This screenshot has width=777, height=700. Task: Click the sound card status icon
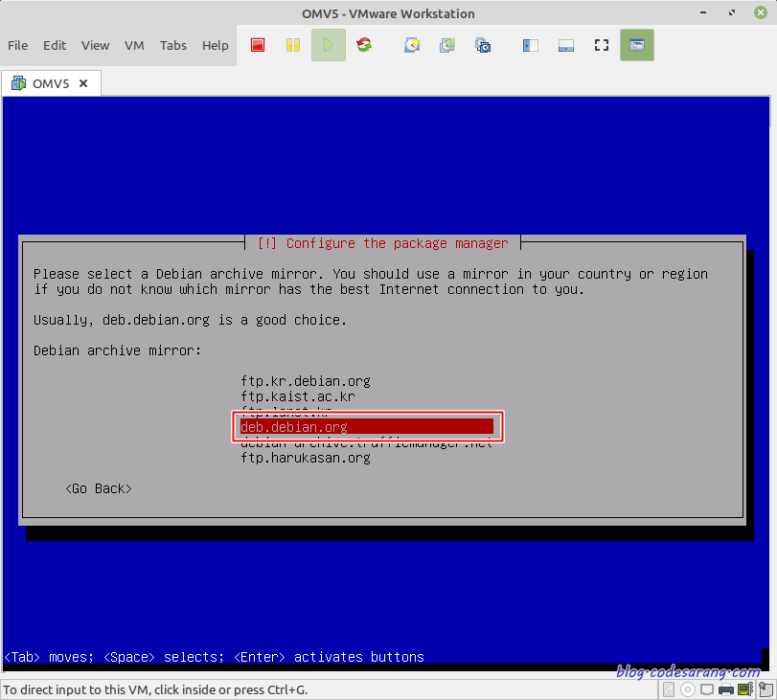(745, 689)
